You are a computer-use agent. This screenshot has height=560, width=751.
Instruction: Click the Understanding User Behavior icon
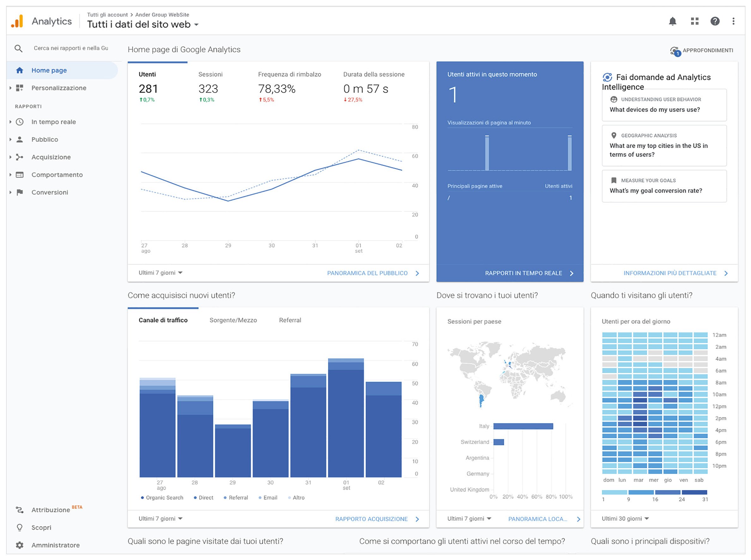click(614, 99)
